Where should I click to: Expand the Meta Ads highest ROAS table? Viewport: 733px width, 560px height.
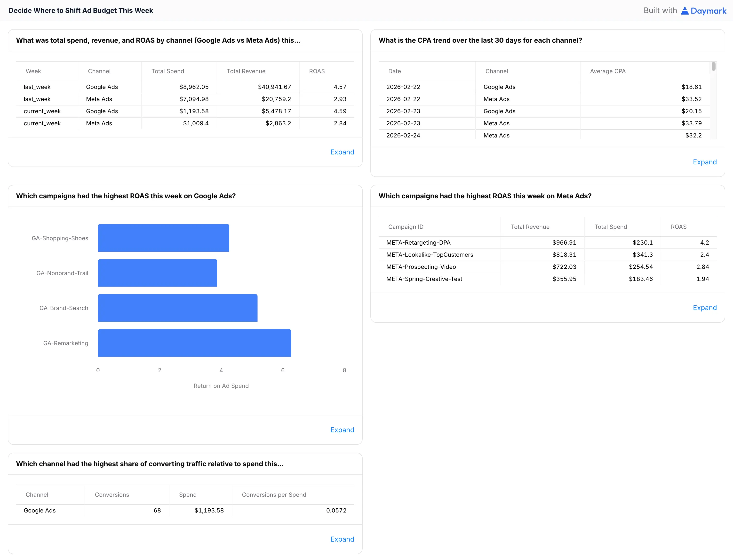(x=704, y=308)
